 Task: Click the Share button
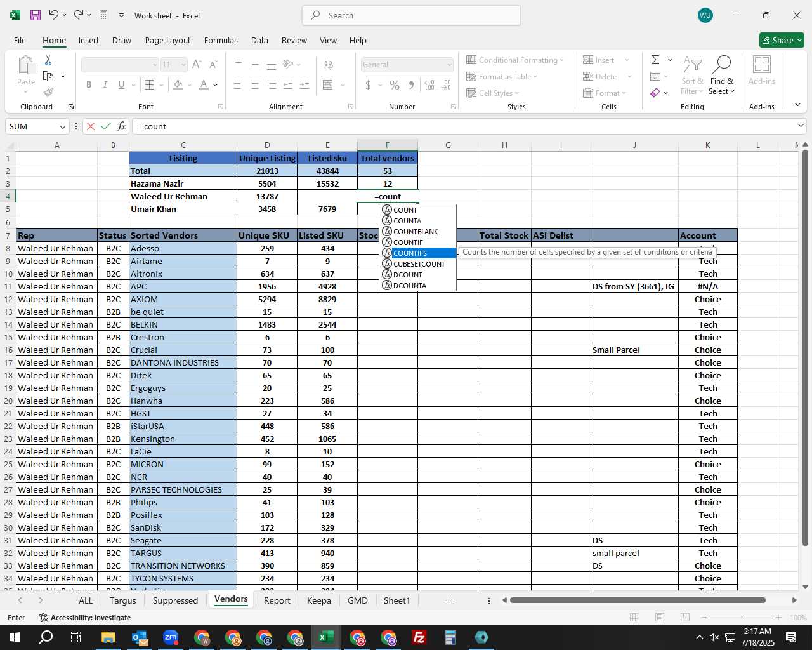point(782,40)
